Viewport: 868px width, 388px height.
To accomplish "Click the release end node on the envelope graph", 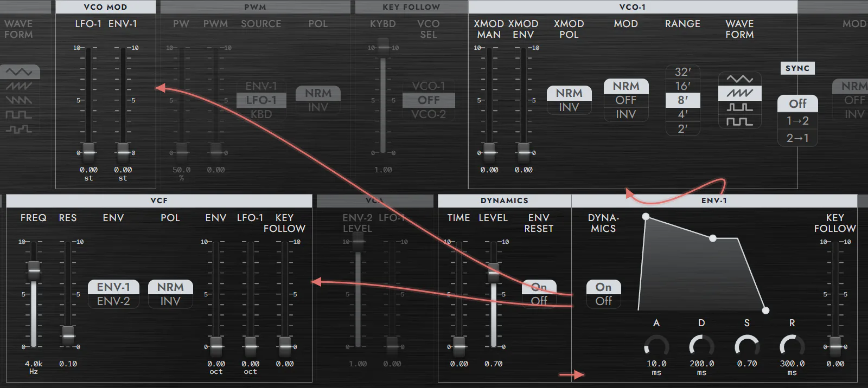I will pos(765,311).
